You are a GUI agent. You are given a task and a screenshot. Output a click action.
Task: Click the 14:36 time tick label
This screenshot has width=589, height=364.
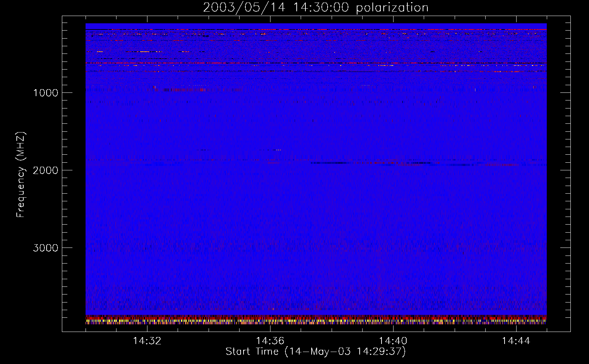(x=270, y=341)
